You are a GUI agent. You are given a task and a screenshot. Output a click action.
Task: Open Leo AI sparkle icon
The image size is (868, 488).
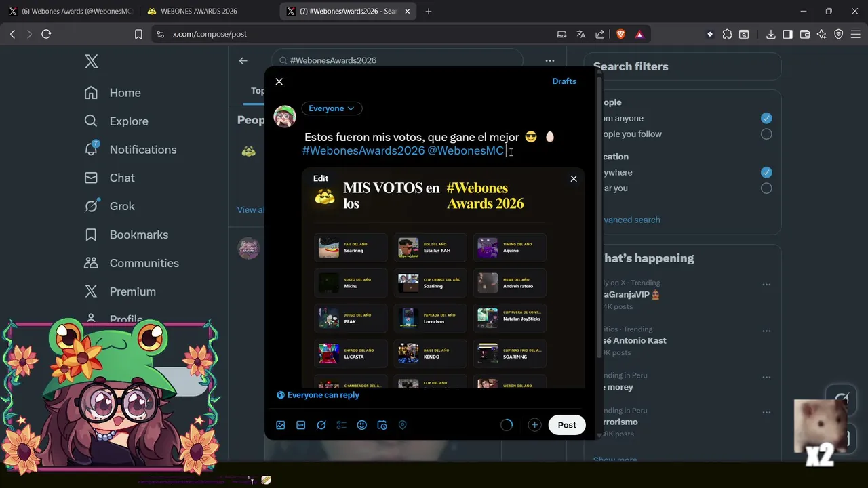coord(821,34)
